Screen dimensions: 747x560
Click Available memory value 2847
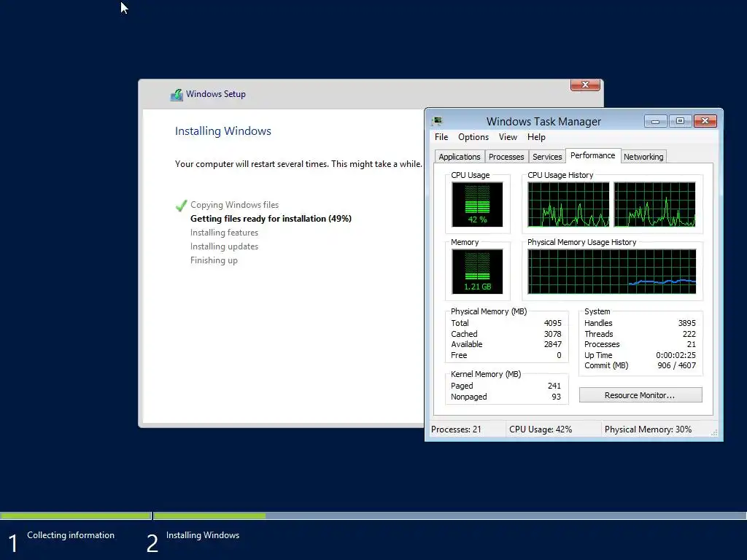pyautogui.click(x=553, y=344)
